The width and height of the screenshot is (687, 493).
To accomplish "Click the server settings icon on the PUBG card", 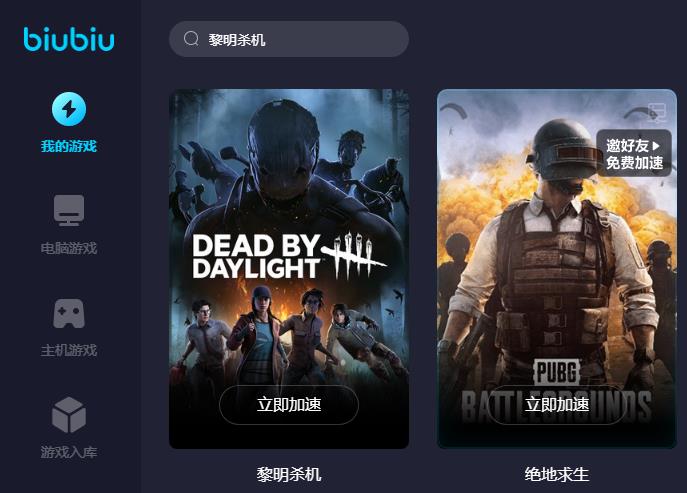I will pos(657,113).
